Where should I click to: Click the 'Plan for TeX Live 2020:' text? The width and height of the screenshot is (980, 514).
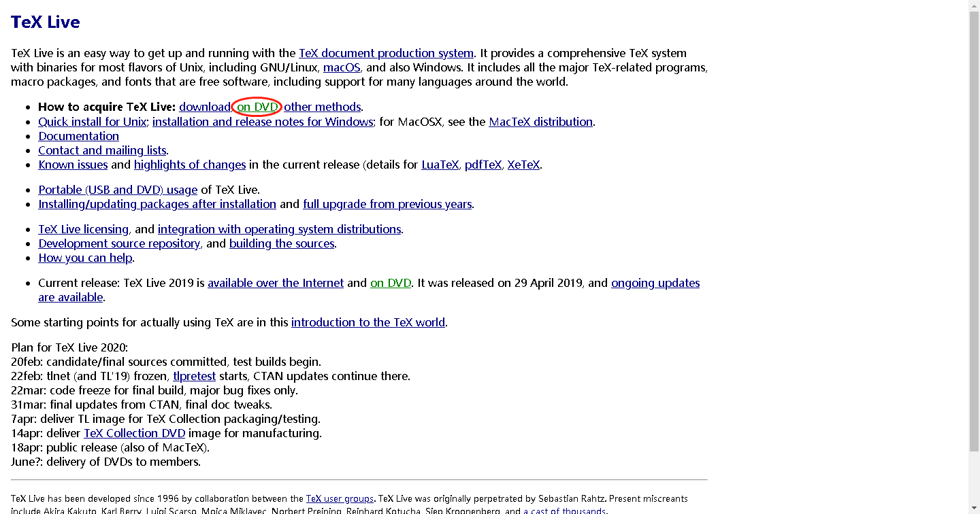(69, 347)
